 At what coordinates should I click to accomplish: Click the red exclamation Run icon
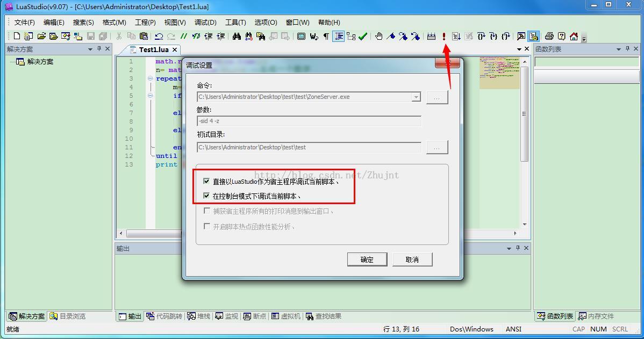(x=444, y=36)
